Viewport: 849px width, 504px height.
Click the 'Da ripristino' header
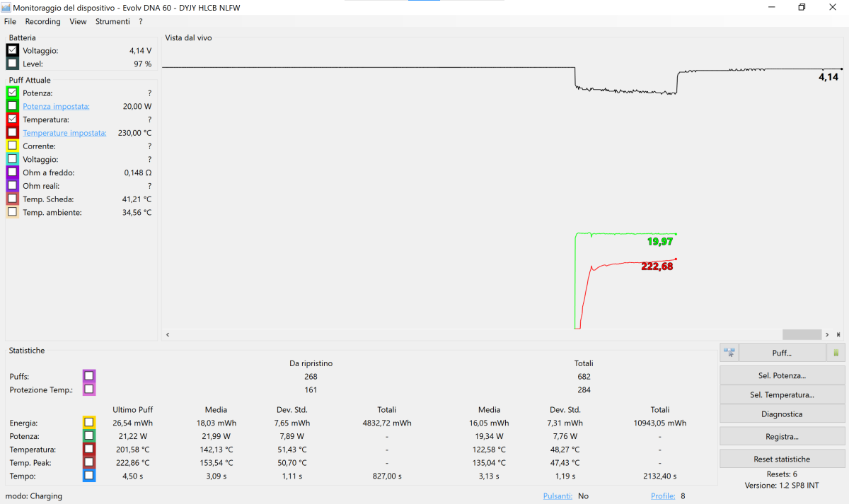tap(311, 363)
